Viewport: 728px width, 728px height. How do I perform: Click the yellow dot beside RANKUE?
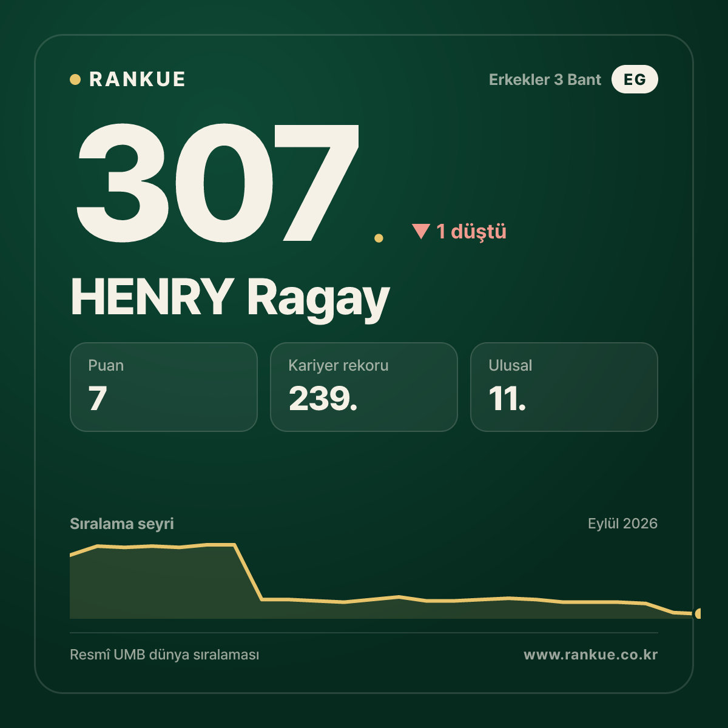click(x=75, y=79)
